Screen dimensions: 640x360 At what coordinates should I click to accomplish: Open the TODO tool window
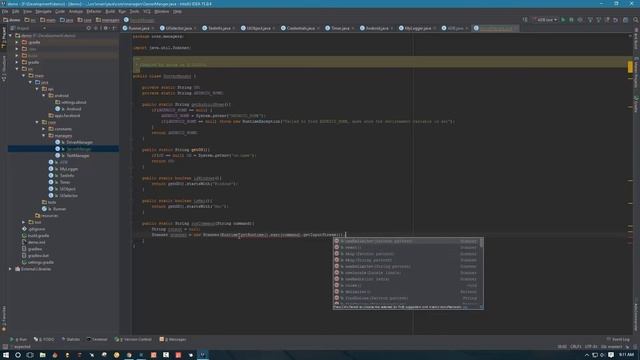pyautogui.click(x=44, y=339)
